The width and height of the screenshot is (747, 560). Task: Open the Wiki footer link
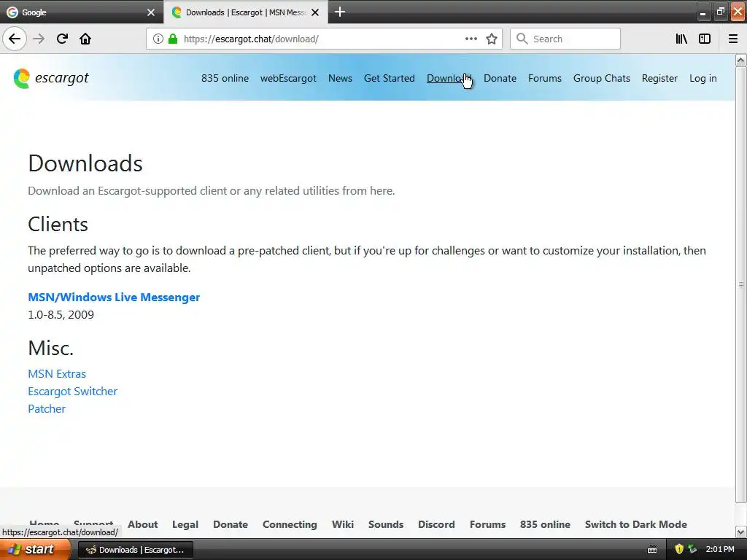pos(343,524)
